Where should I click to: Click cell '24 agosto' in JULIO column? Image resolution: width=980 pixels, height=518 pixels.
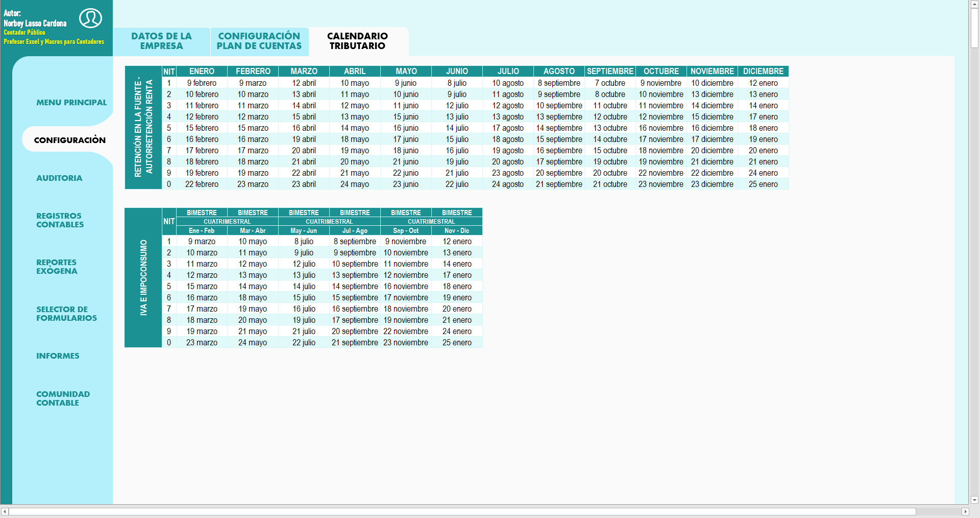[508, 184]
